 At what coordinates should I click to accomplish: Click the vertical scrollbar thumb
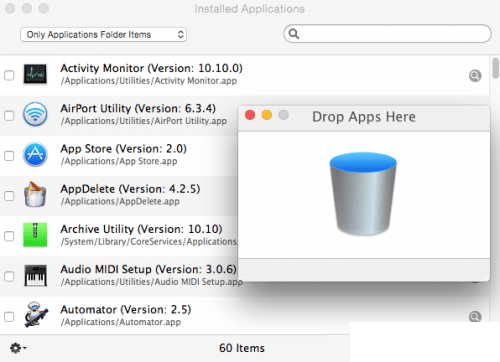[x=496, y=68]
